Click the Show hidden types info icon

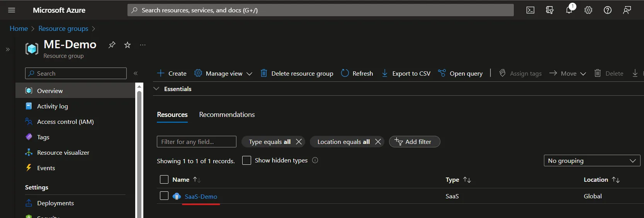[x=315, y=160]
